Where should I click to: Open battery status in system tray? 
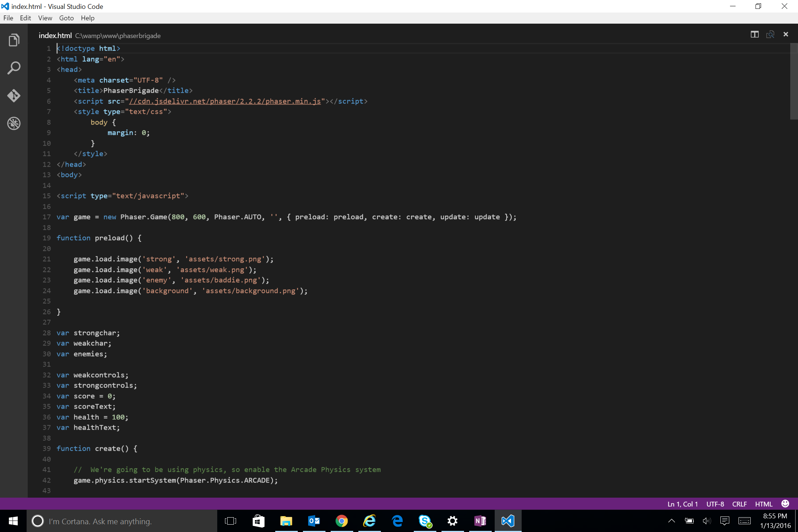point(689,521)
